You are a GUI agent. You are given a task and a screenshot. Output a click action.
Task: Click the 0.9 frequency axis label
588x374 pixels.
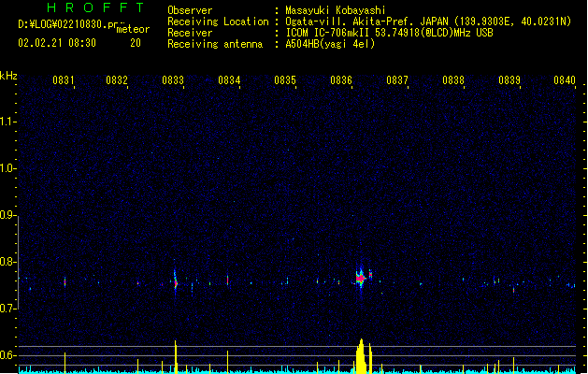pyautogui.click(x=7, y=215)
